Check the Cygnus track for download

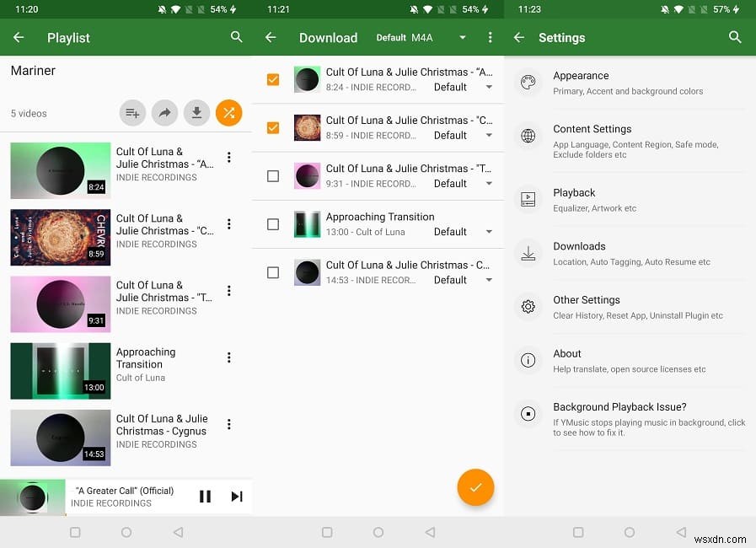273,272
